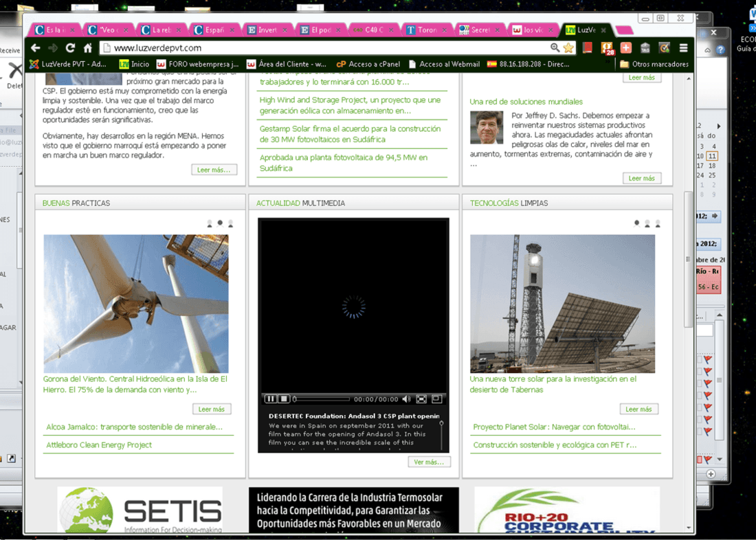Select the second slide dot in Buenas Practicas
This screenshot has height=540, width=756.
pos(220,223)
